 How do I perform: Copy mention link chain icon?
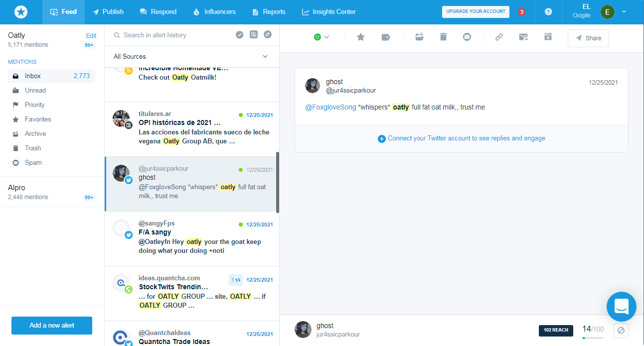499,37
